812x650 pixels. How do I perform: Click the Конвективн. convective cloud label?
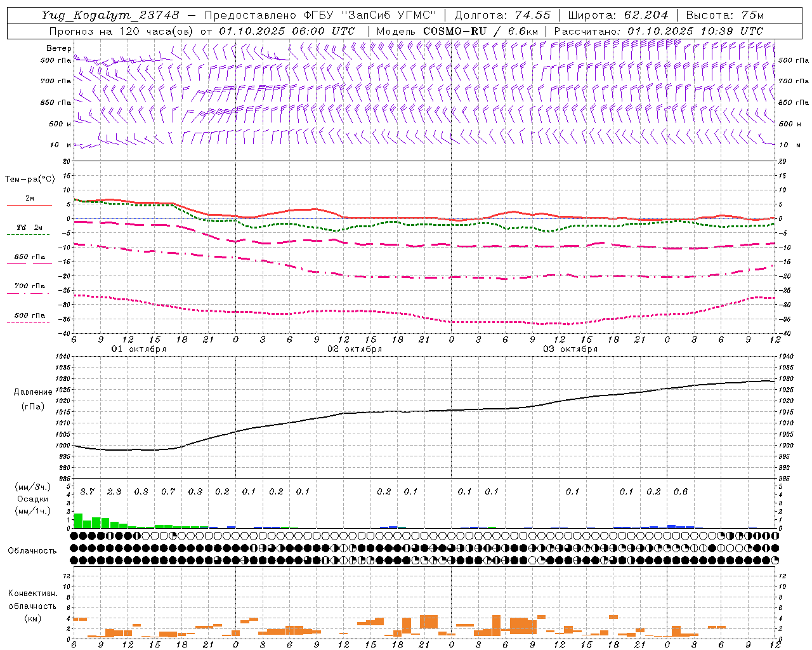pos(32,594)
